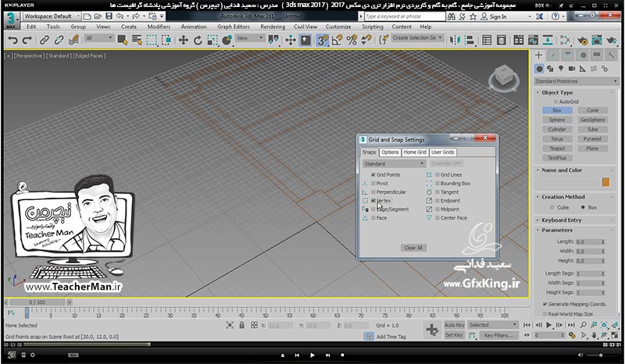The height and width of the screenshot is (364, 625).
Task: Select the Shapes category icon
Action: click(550, 69)
